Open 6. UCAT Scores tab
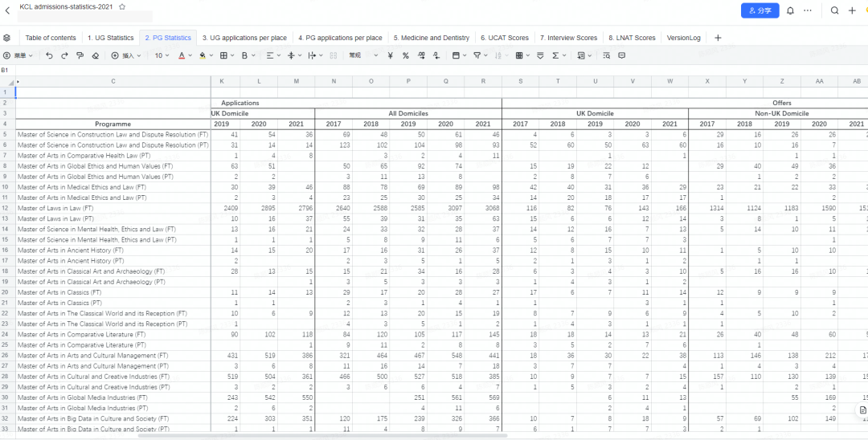 pos(504,38)
